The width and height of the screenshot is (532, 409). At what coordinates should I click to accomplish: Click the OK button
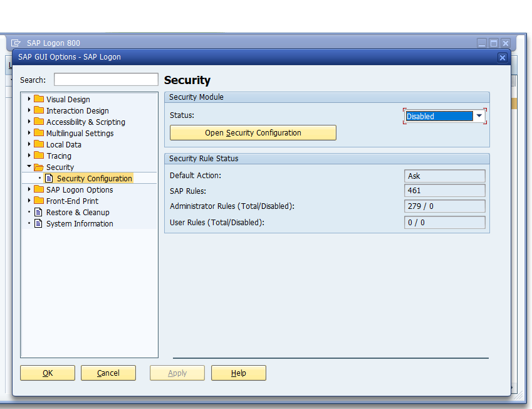(48, 373)
